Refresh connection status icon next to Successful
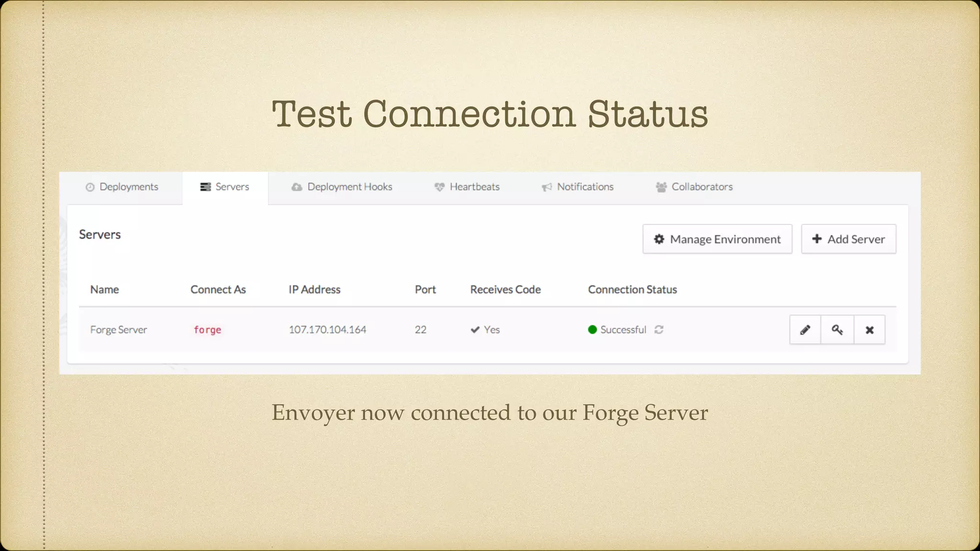The width and height of the screenshot is (980, 551). point(659,330)
